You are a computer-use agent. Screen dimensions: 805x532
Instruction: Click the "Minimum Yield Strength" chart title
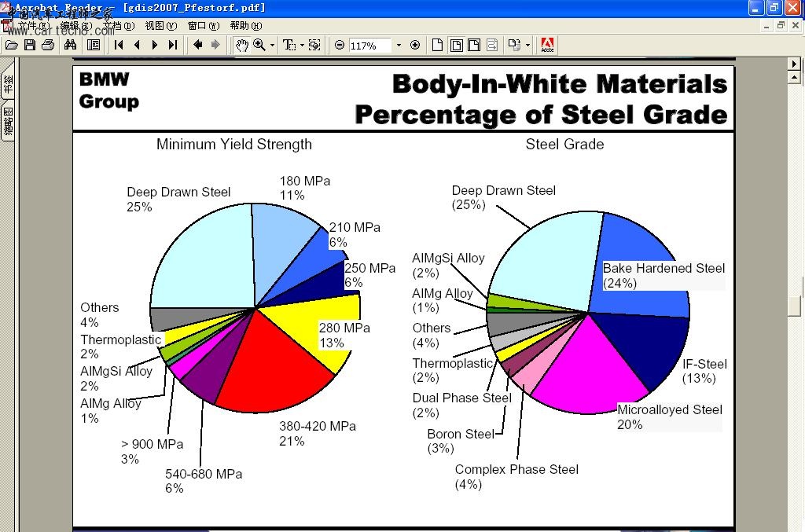(234, 144)
